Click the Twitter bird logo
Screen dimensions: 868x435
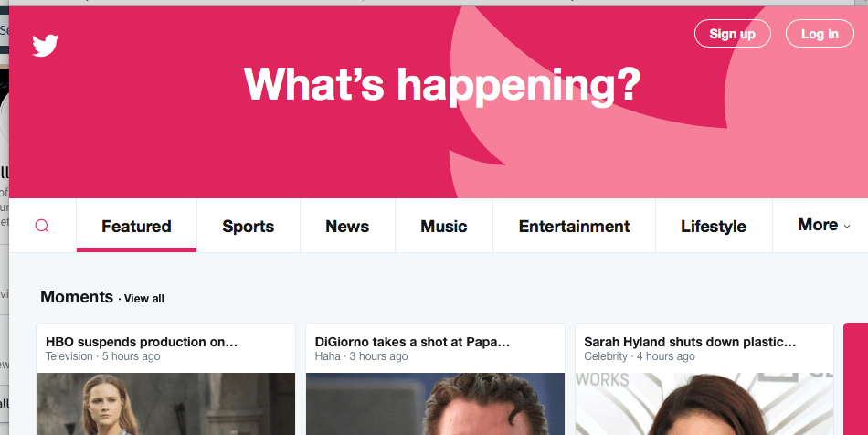(x=46, y=46)
